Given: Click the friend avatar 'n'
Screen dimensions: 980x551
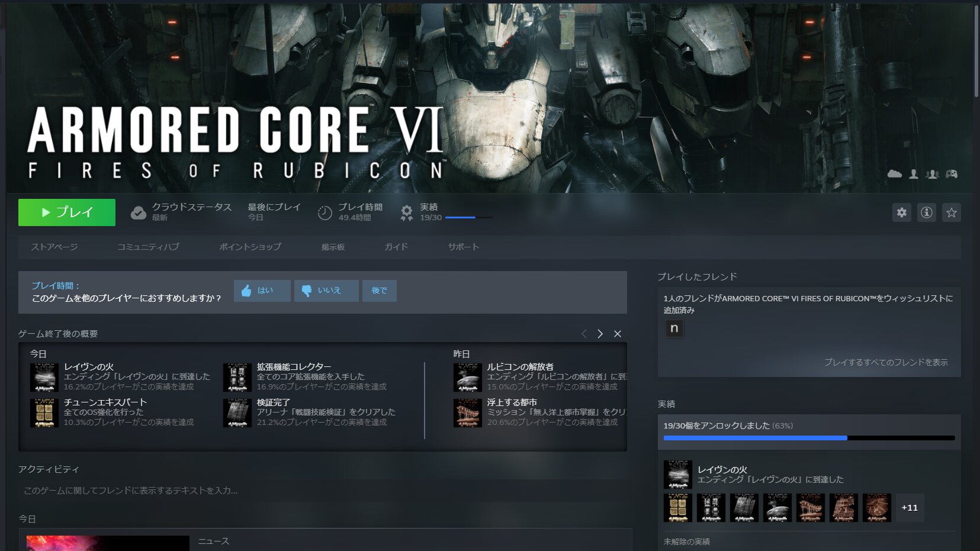Looking at the screenshot, I should tap(674, 328).
